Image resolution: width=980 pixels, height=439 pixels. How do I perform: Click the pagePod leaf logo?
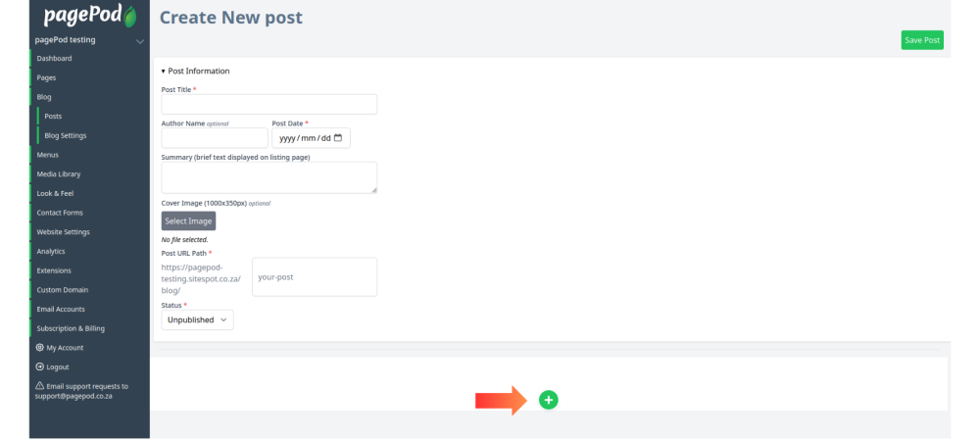[x=130, y=17]
